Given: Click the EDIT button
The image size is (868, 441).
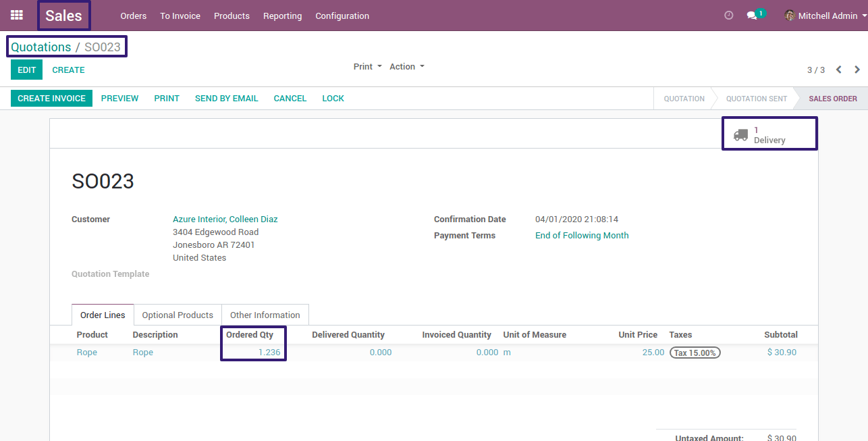Looking at the screenshot, I should click(26, 70).
